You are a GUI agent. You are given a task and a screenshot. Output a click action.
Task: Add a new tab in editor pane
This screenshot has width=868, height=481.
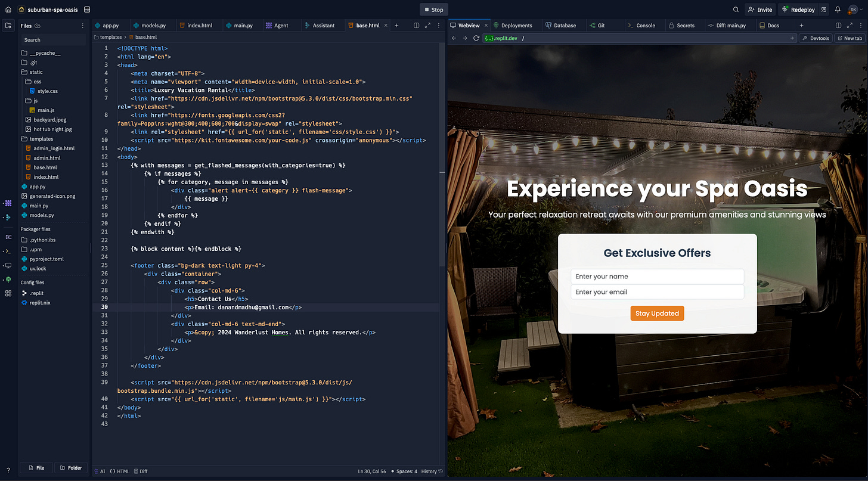[x=396, y=26]
